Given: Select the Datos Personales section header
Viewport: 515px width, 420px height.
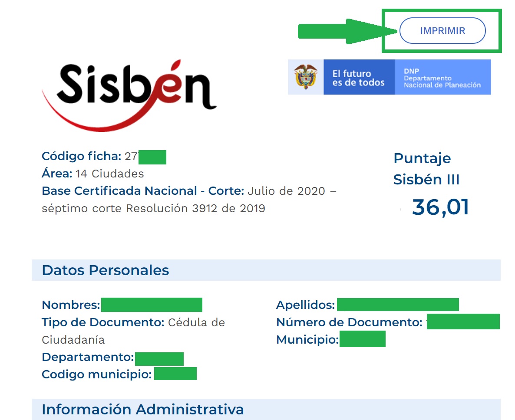Looking at the screenshot, I should coord(105,270).
